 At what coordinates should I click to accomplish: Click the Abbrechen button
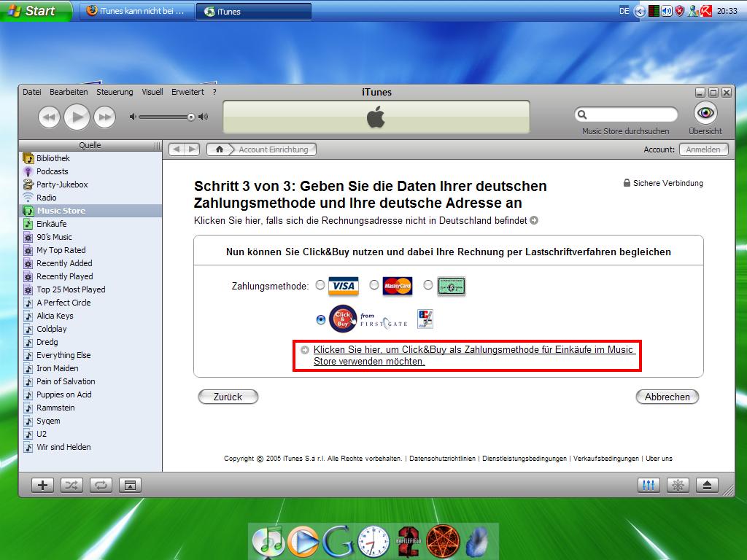pos(667,397)
